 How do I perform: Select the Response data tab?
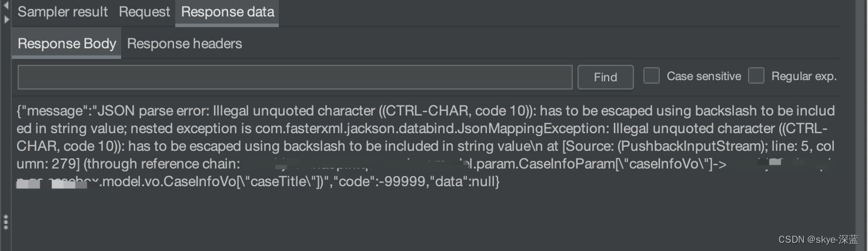click(228, 12)
